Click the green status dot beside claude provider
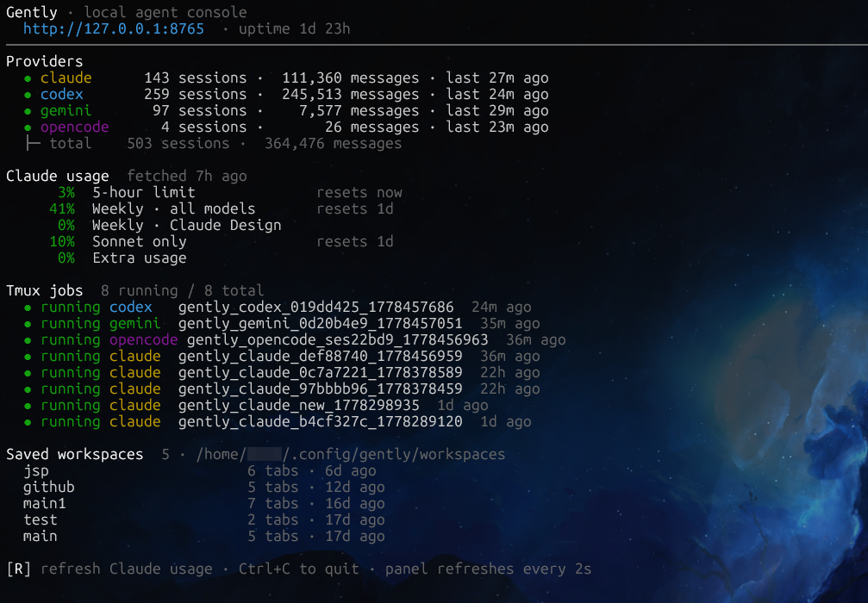 tap(28, 78)
